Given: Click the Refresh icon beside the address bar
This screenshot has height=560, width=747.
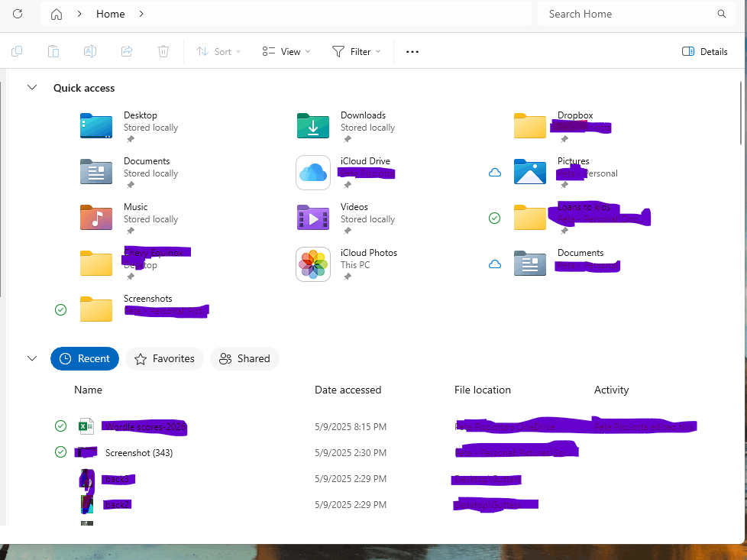Looking at the screenshot, I should pyautogui.click(x=17, y=14).
